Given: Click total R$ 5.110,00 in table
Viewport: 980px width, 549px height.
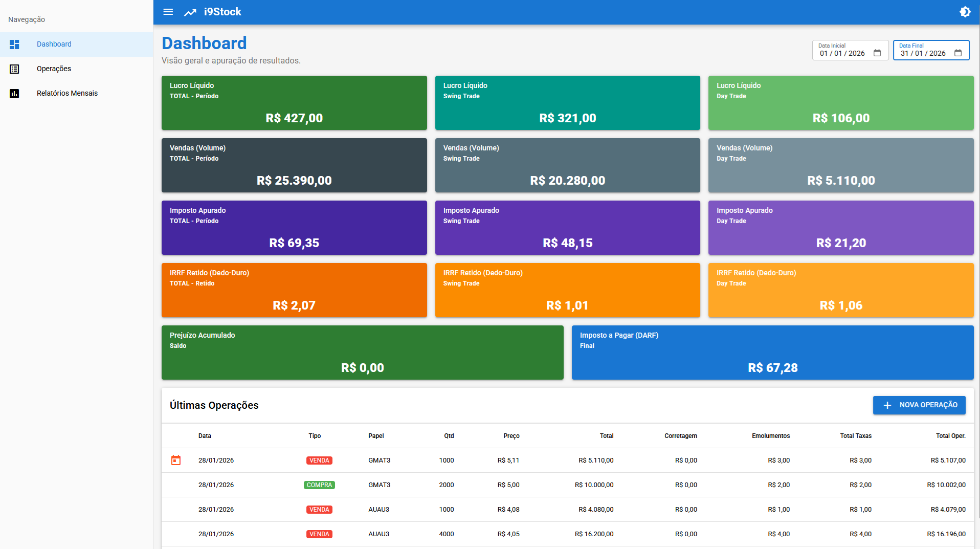Looking at the screenshot, I should point(596,460).
